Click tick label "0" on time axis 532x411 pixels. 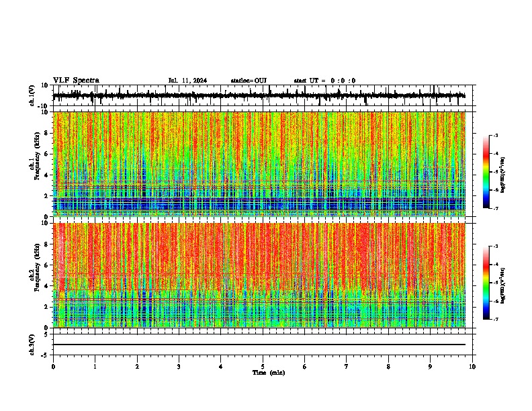(x=53, y=367)
